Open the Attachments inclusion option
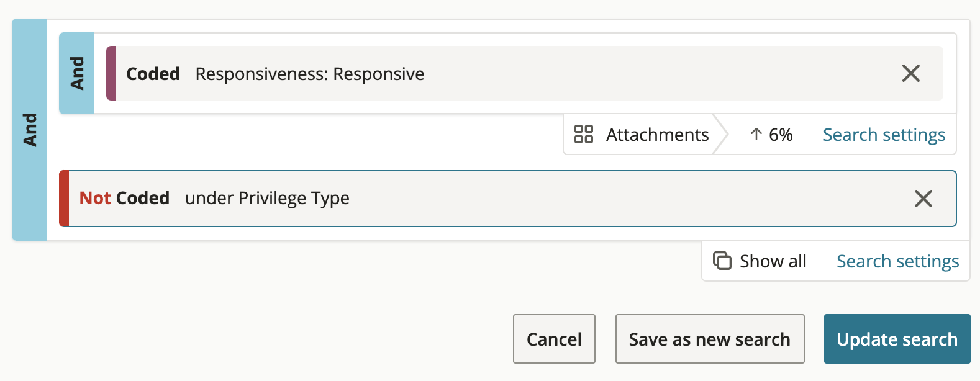 click(x=642, y=134)
